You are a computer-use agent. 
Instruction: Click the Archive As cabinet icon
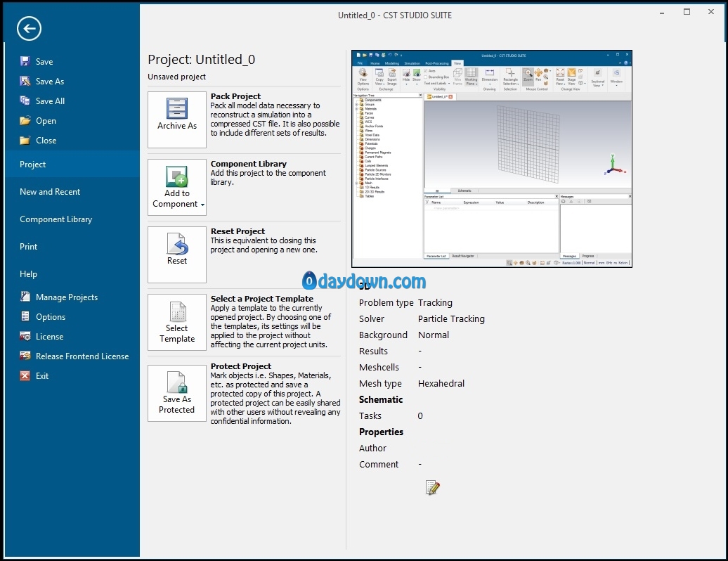177,109
